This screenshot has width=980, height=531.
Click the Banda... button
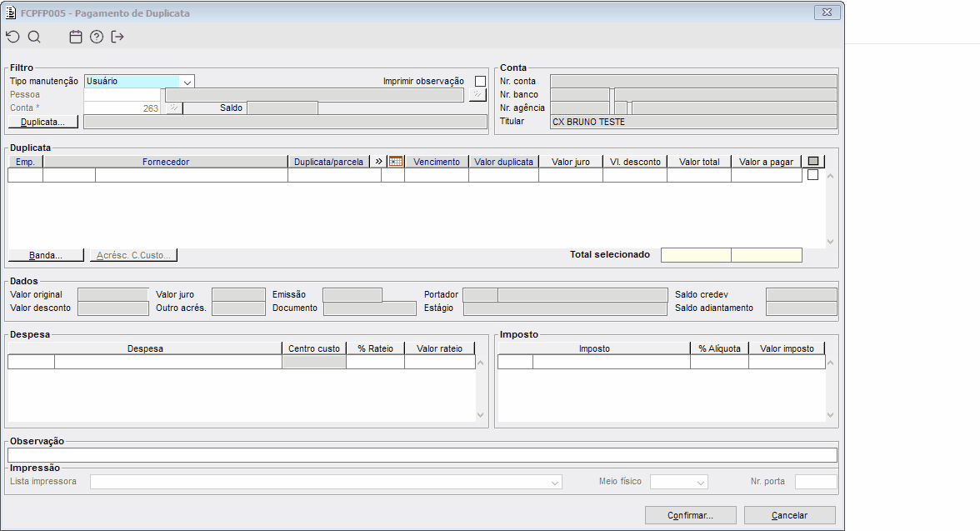[x=47, y=255]
